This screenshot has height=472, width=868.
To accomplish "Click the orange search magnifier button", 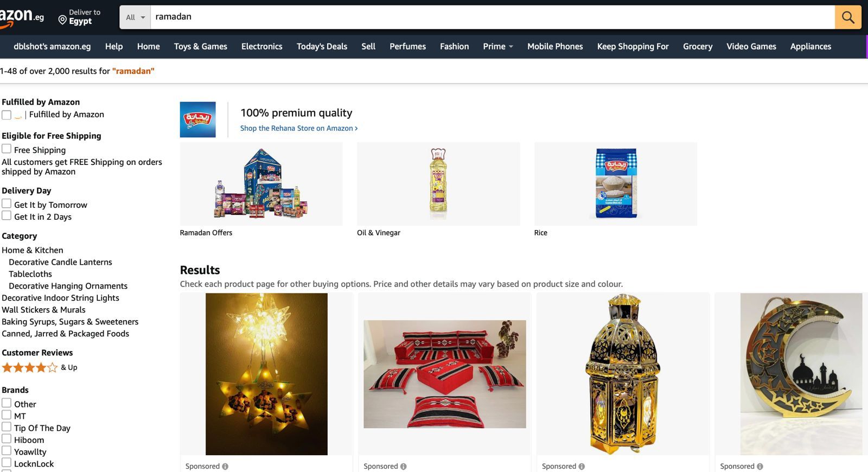I will [848, 17].
